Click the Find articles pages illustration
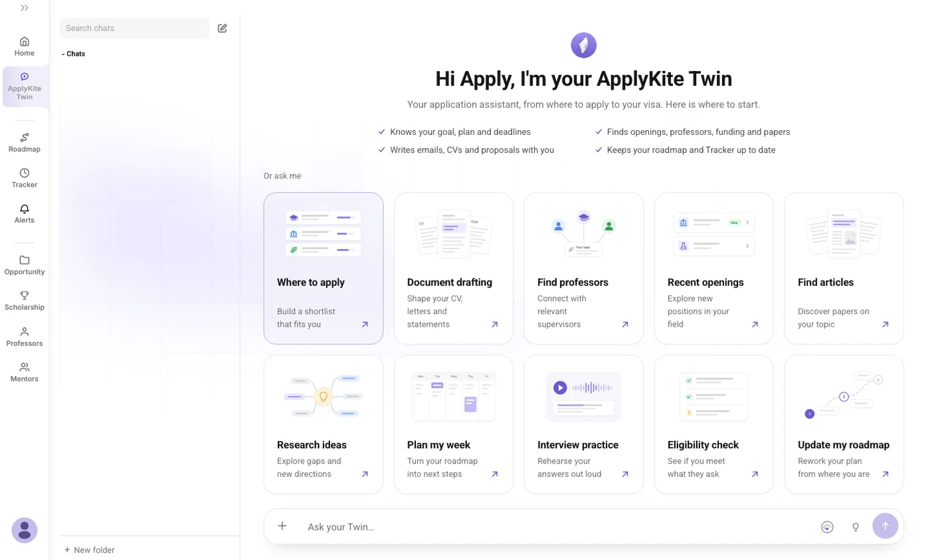This screenshot has height=560, width=930. coord(844,234)
